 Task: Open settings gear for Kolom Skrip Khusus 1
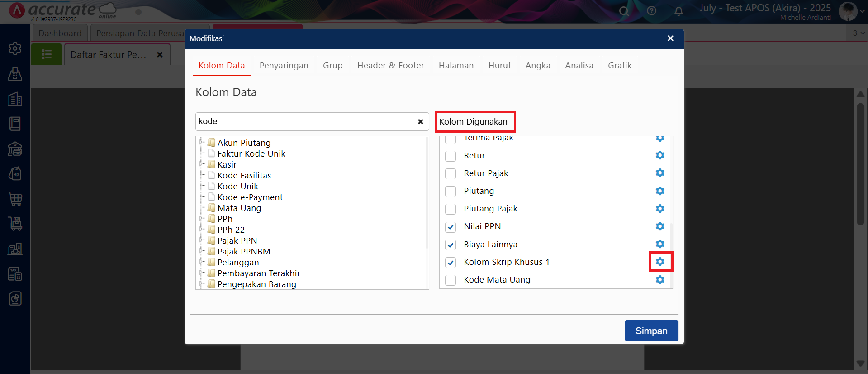pos(660,262)
